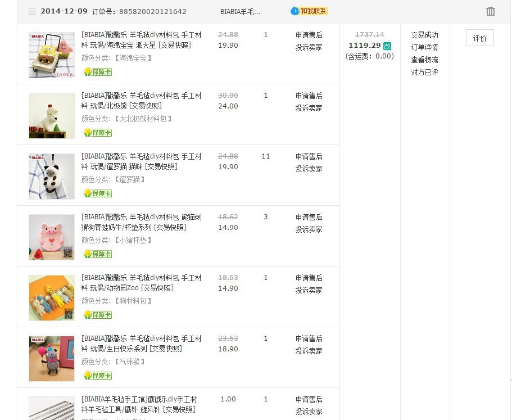Open the 查看物流 logistics tracking link
Viewport: 512px width, 420px height.
424,60
